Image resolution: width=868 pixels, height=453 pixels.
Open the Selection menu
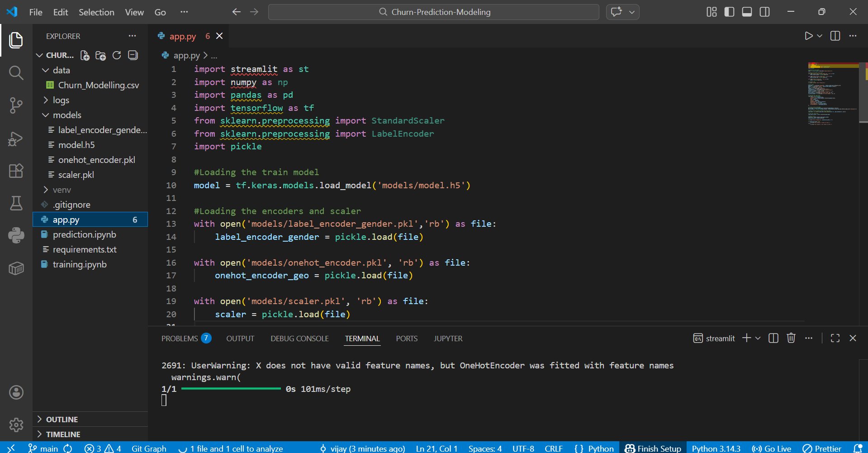pyautogui.click(x=96, y=12)
